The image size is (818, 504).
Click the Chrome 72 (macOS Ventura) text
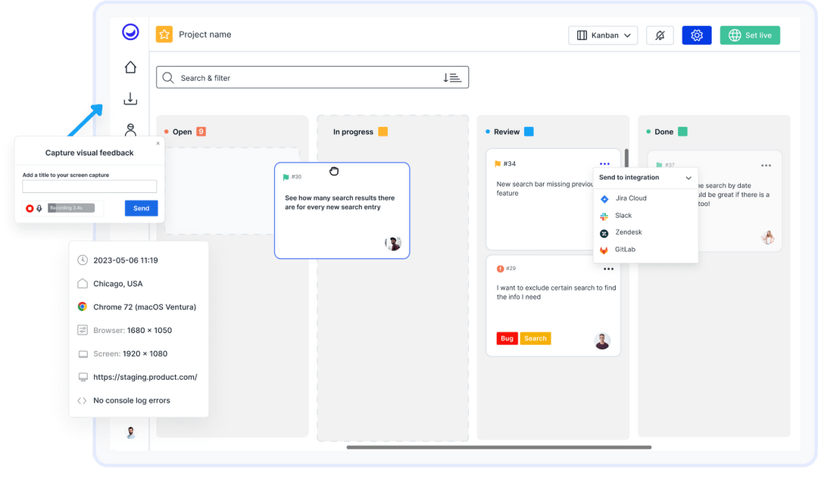[145, 307]
